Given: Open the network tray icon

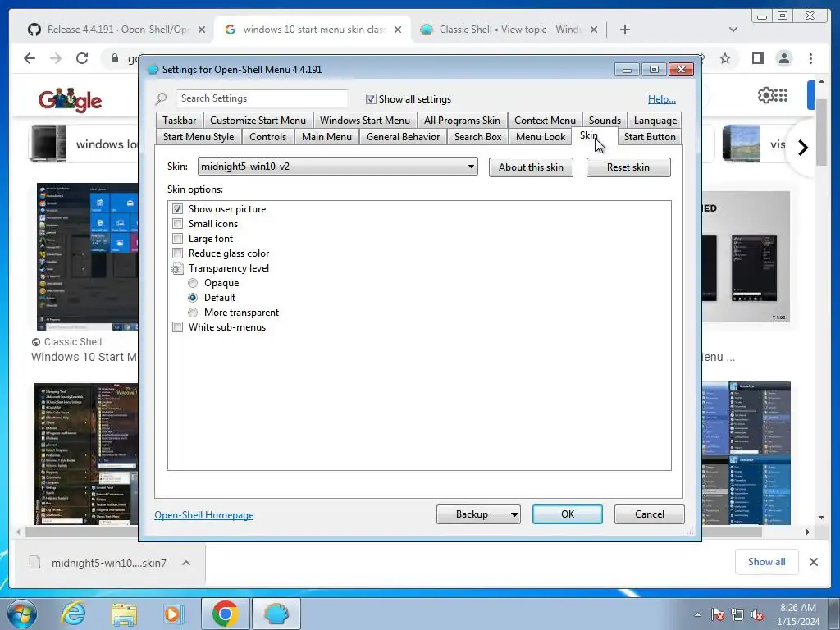Looking at the screenshot, I should point(737,614).
